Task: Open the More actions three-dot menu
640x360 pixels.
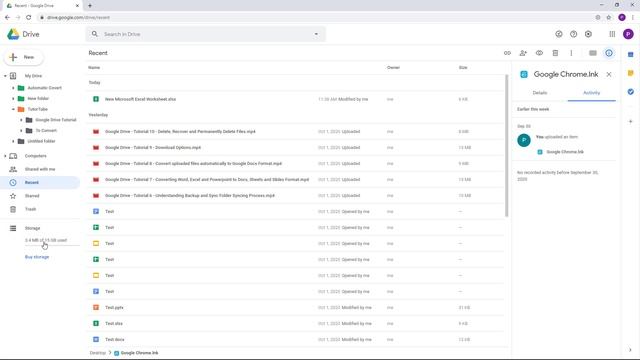Action: click(571, 53)
